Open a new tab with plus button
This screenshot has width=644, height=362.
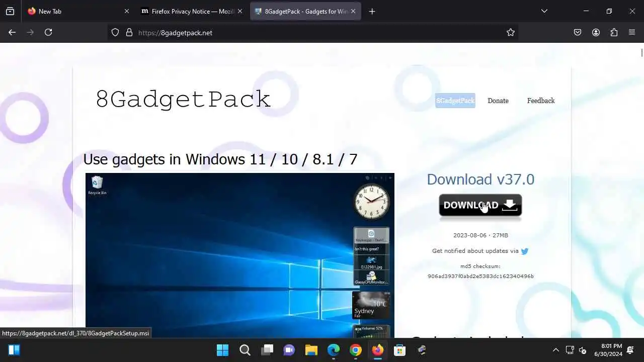point(372,11)
